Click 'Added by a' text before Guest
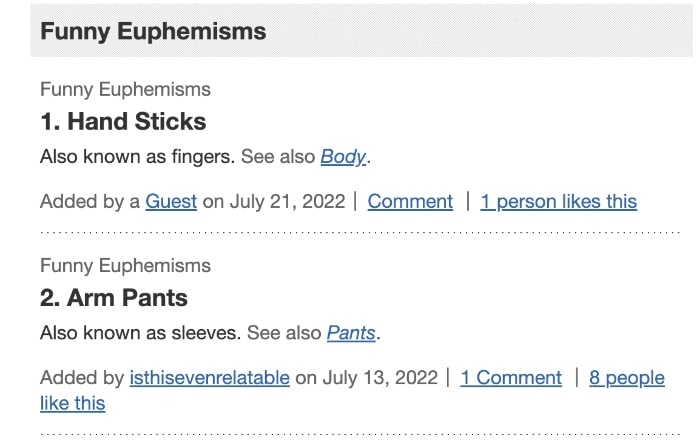This screenshot has width=700, height=446. (90, 201)
